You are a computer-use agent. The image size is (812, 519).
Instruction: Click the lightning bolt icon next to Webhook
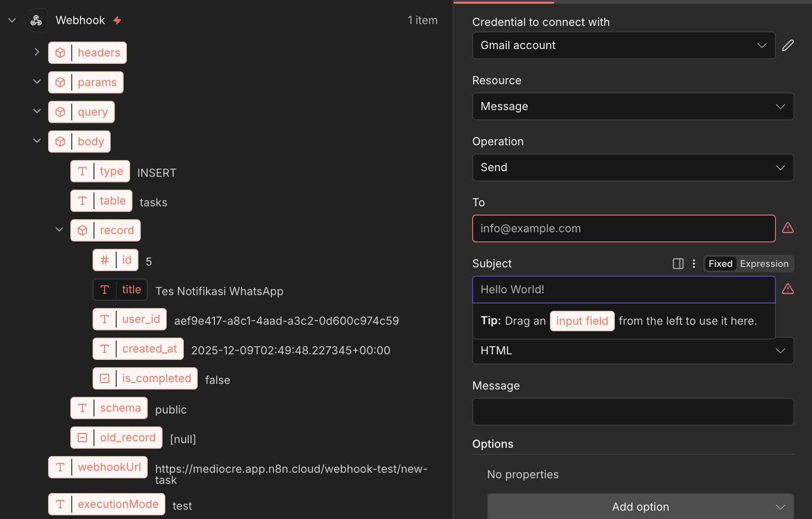pos(118,20)
